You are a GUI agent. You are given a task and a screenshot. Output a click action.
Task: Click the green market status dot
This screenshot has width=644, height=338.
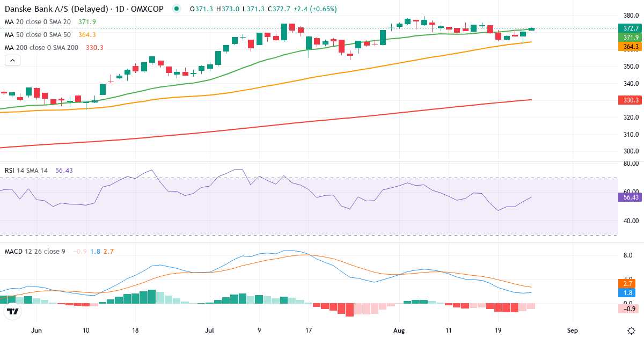[177, 9]
